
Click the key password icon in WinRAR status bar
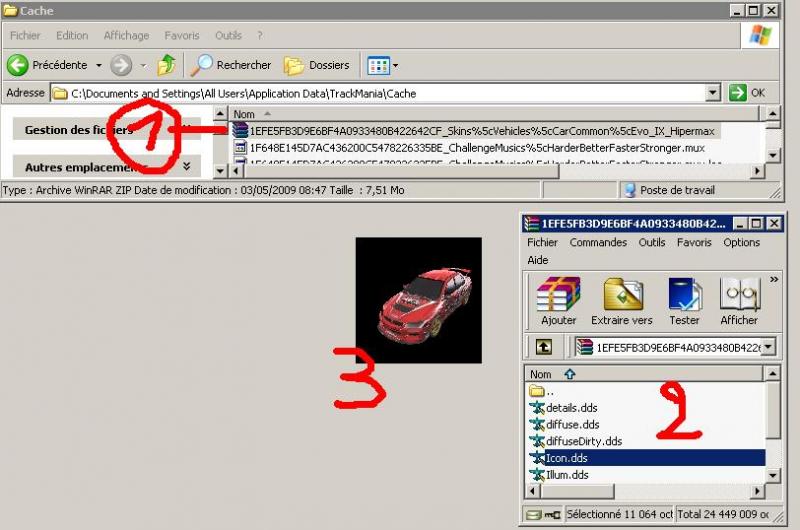point(552,515)
